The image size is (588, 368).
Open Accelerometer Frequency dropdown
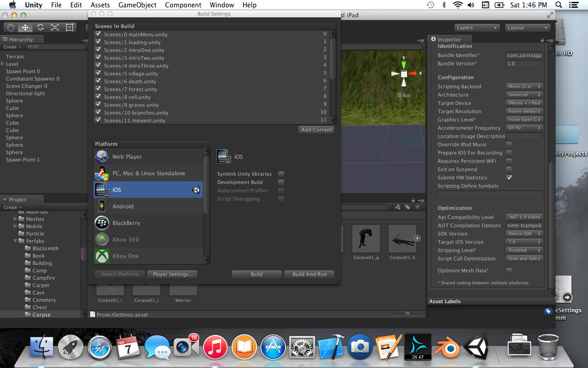tap(524, 128)
